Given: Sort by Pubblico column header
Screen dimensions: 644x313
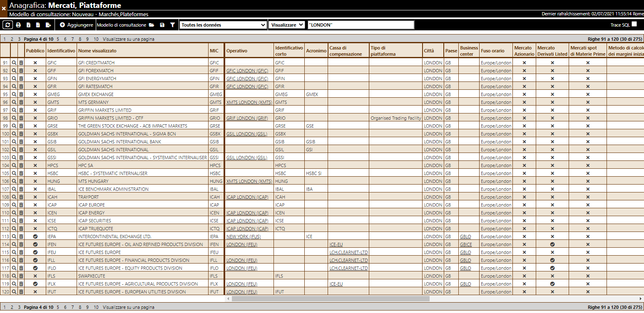Looking at the screenshot, I should pyautogui.click(x=35, y=51).
